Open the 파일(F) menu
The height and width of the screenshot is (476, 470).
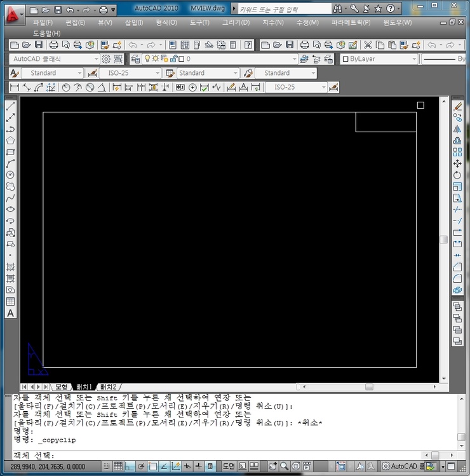43,22
